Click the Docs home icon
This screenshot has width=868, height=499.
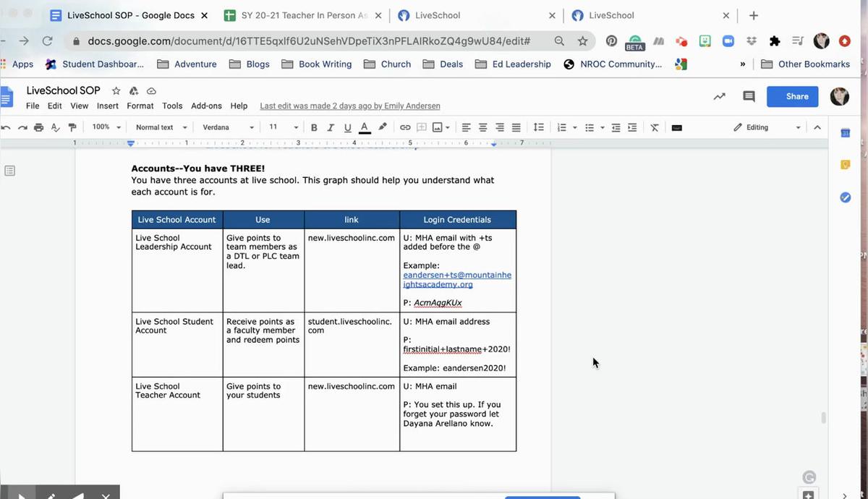point(7,97)
